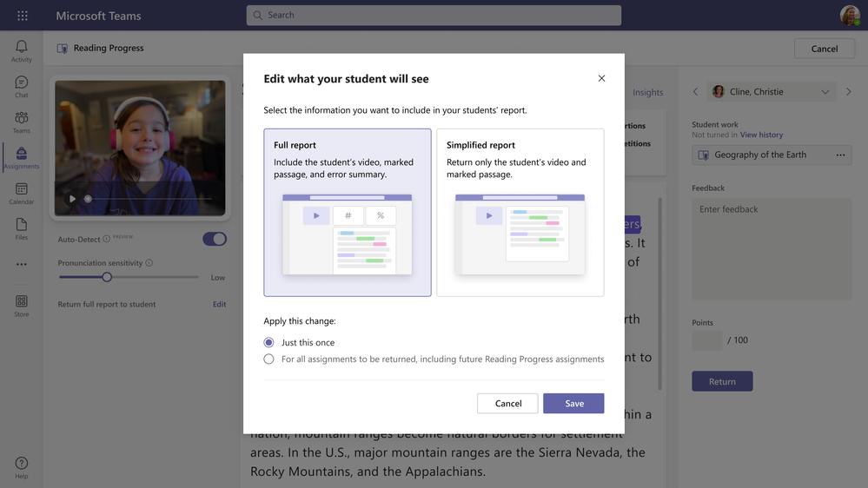
Task: Open the Insights tab
Action: (x=647, y=92)
